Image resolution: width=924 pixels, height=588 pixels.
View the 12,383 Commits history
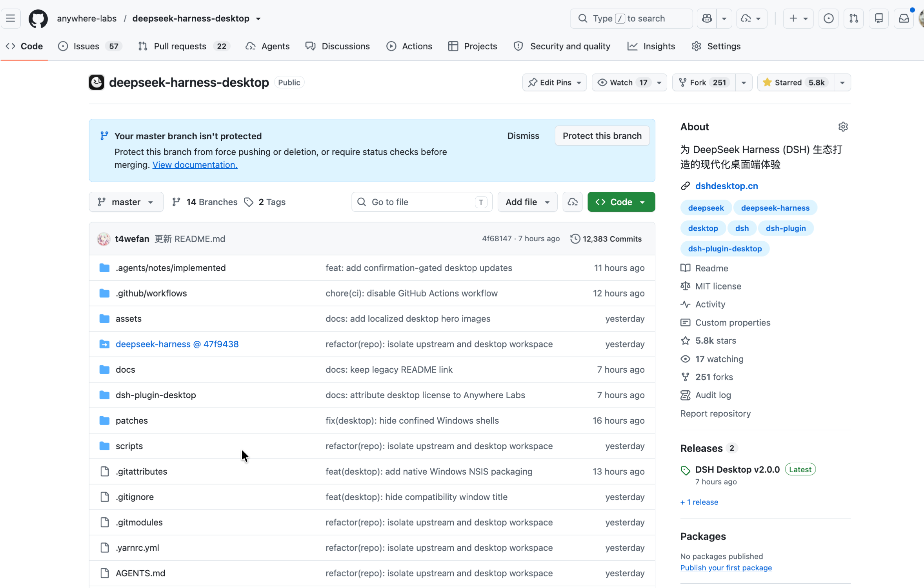click(606, 239)
